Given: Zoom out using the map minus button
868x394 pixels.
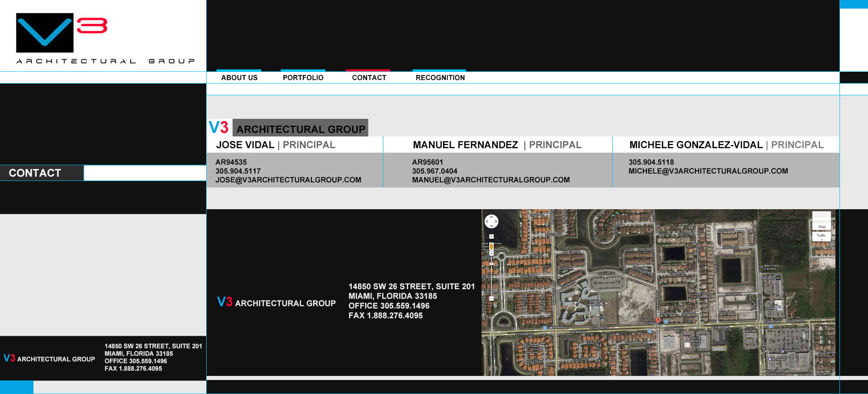Looking at the screenshot, I should point(491,299).
